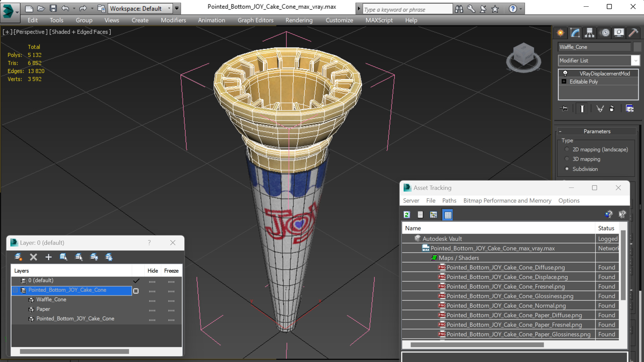Click the Layers column header
644x362 pixels.
[x=71, y=271]
